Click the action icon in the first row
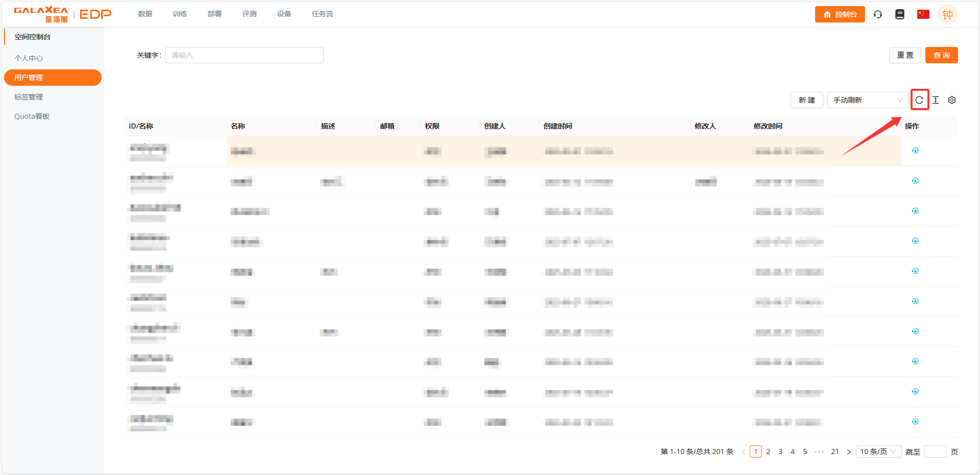This screenshot has height=475, width=980. [x=915, y=151]
